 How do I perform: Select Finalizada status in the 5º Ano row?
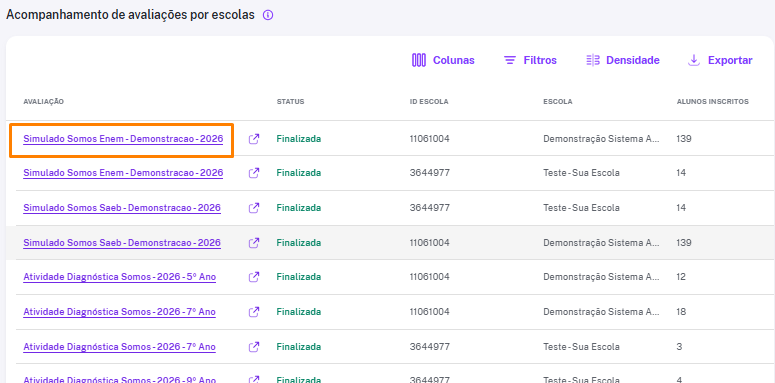tap(299, 277)
